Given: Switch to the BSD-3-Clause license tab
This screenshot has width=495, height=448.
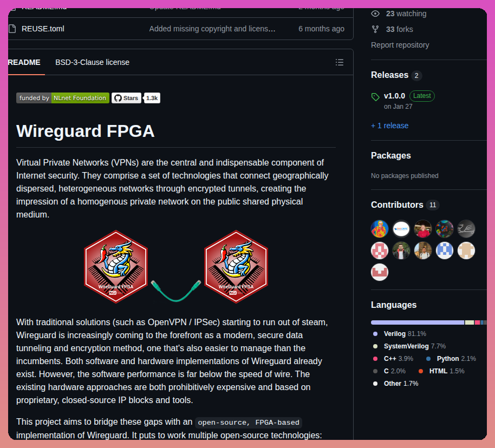Looking at the screenshot, I should [92, 62].
